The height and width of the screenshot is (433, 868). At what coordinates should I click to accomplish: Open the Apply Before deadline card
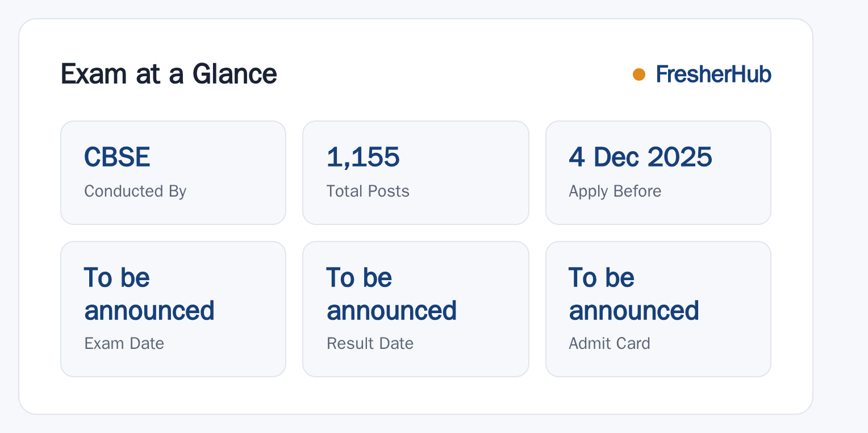point(658,173)
